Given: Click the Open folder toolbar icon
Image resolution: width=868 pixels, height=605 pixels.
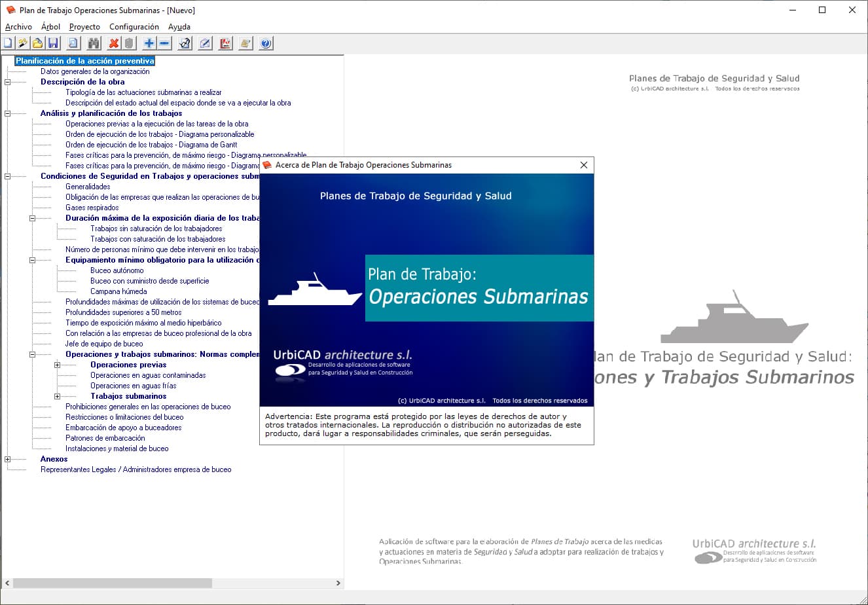Looking at the screenshot, I should 38,44.
